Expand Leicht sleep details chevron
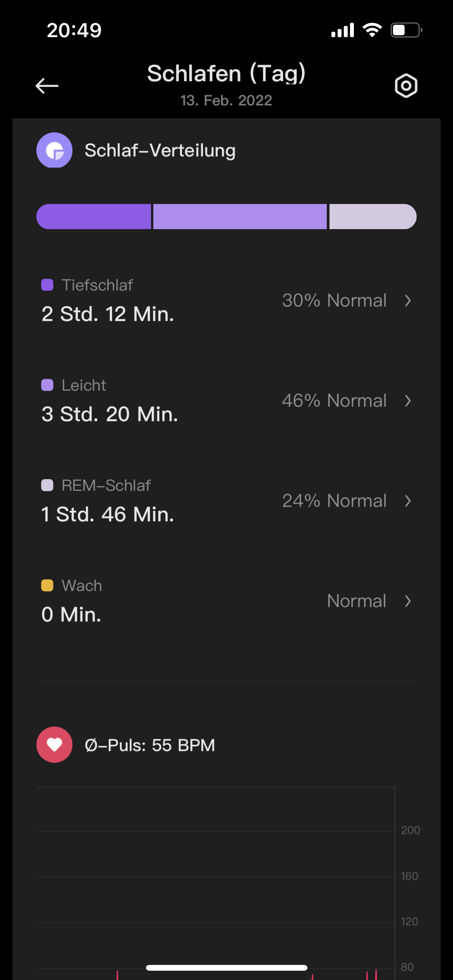This screenshot has width=453, height=980. pyautogui.click(x=408, y=401)
